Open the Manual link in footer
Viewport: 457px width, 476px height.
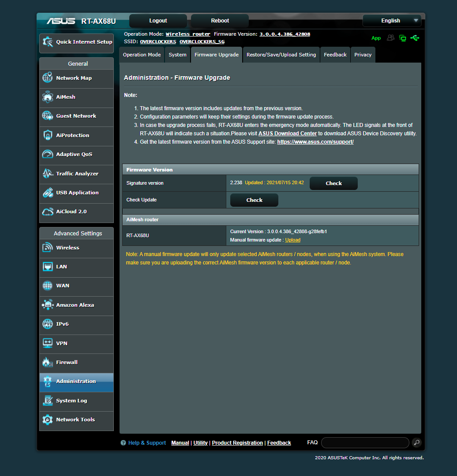pyautogui.click(x=180, y=443)
